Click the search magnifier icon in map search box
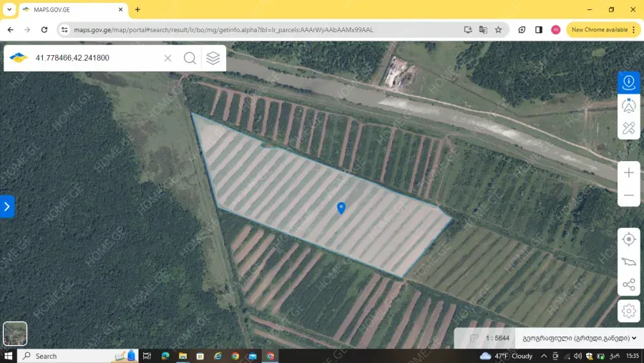This screenshot has height=363, width=644. 190,58
